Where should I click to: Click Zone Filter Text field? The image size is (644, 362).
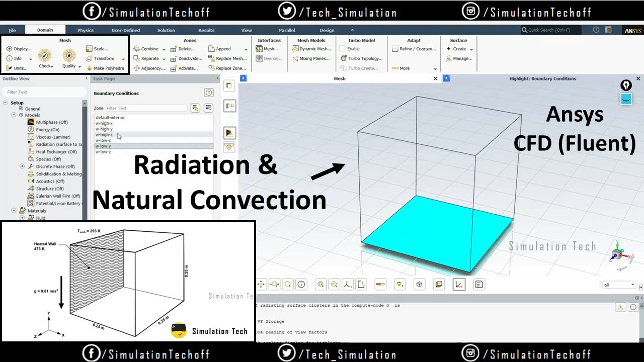pyautogui.click(x=146, y=108)
